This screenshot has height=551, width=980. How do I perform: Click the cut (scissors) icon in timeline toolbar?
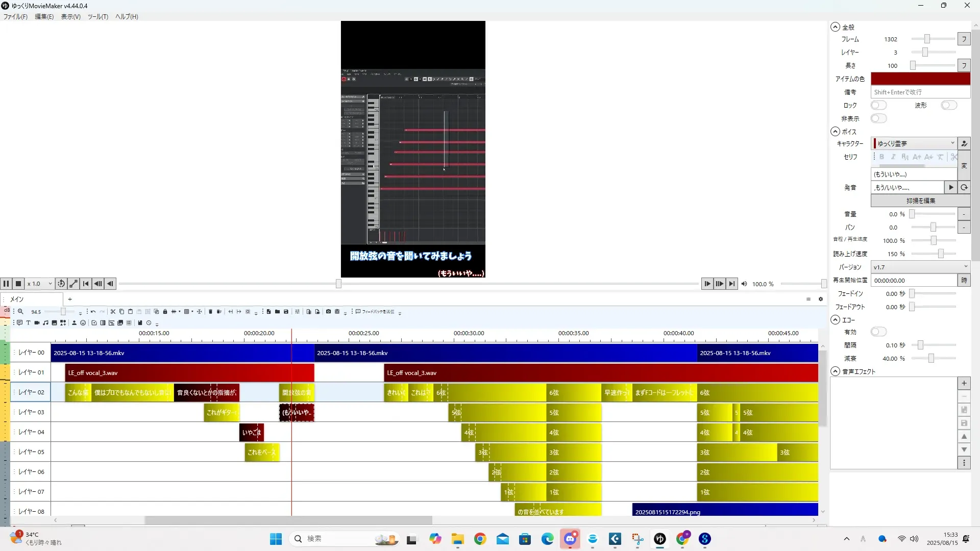pos(113,312)
